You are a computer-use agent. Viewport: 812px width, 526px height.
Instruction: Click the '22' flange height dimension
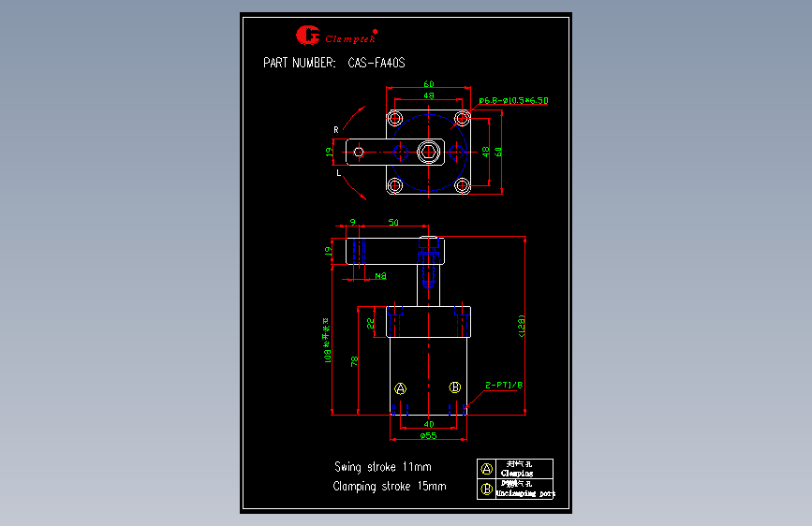pos(370,324)
